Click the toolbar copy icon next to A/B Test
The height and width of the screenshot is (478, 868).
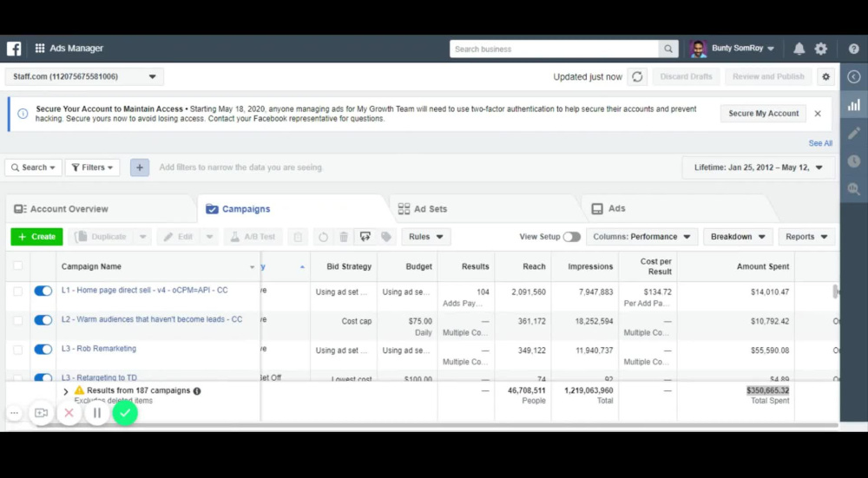coord(298,237)
